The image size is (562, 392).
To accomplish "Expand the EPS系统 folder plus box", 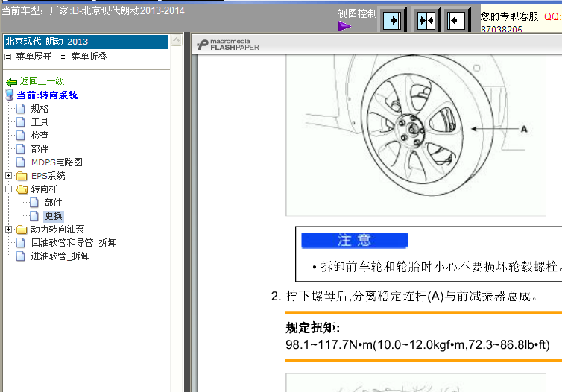I will click(x=9, y=176).
